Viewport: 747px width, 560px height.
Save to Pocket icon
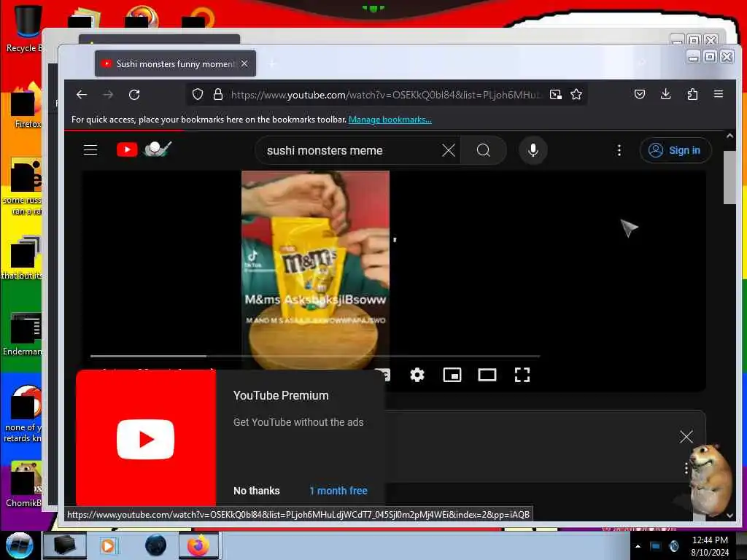click(x=640, y=94)
